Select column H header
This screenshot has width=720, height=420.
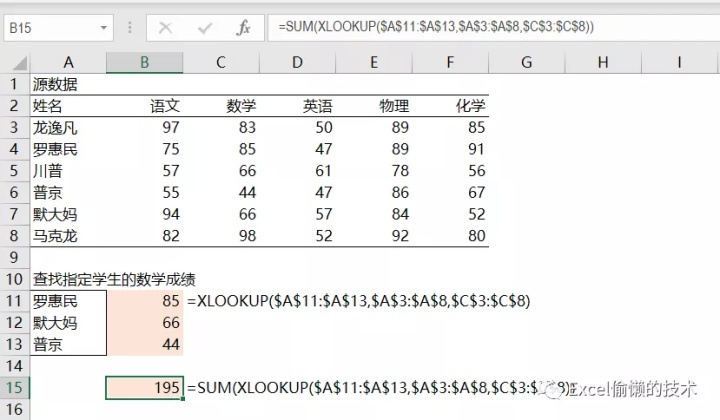603,62
